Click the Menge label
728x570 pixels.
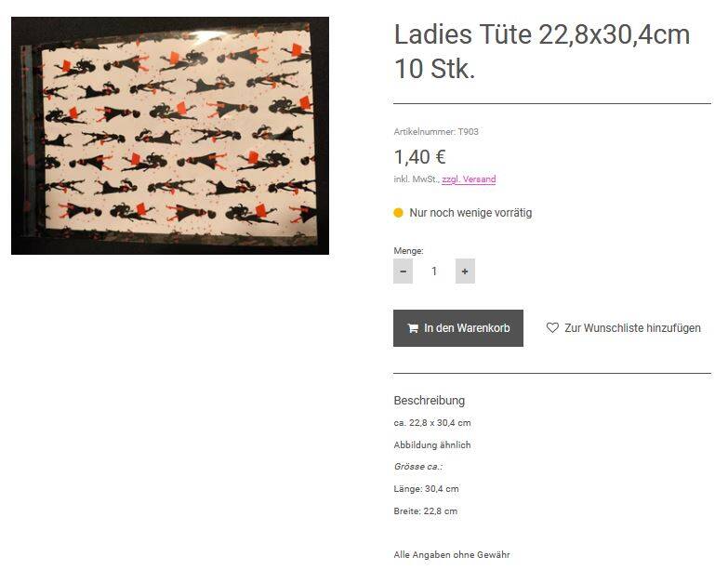coord(408,251)
